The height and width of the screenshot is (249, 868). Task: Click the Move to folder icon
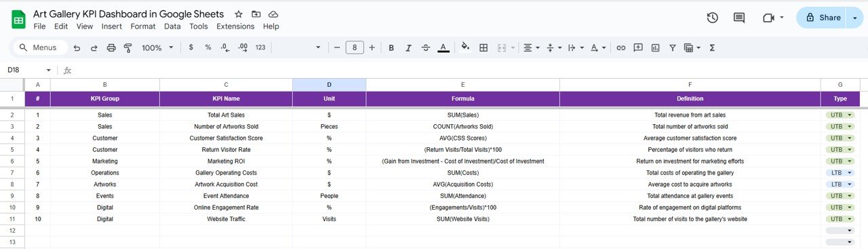[256, 14]
